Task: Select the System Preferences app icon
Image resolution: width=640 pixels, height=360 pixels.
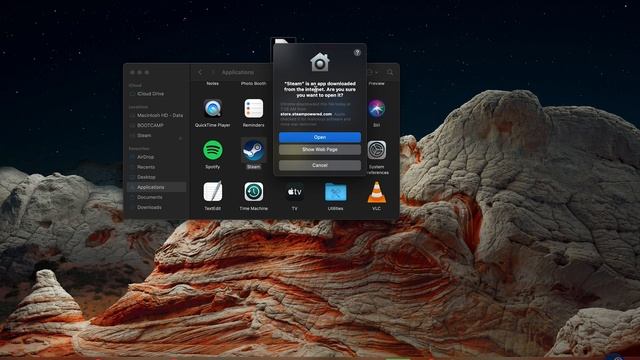Action: [x=376, y=150]
